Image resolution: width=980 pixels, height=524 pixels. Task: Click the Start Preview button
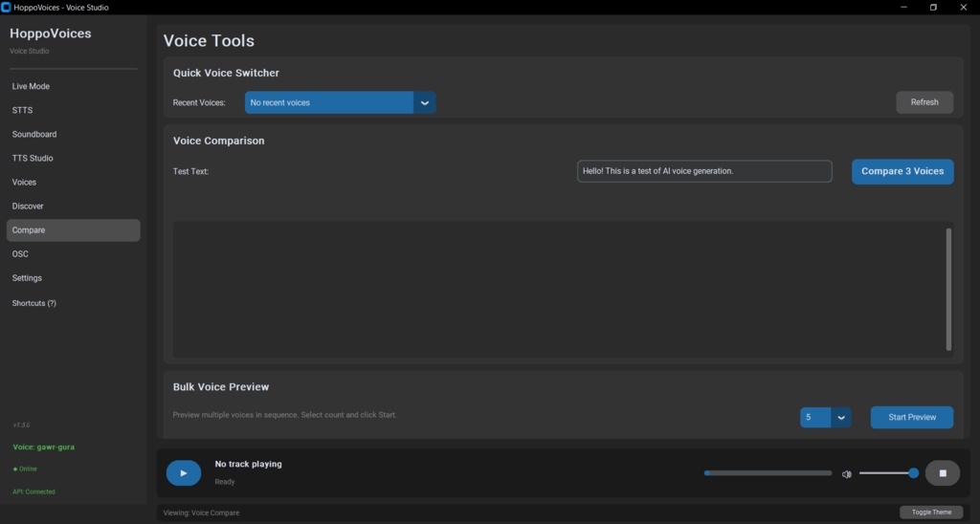(912, 417)
